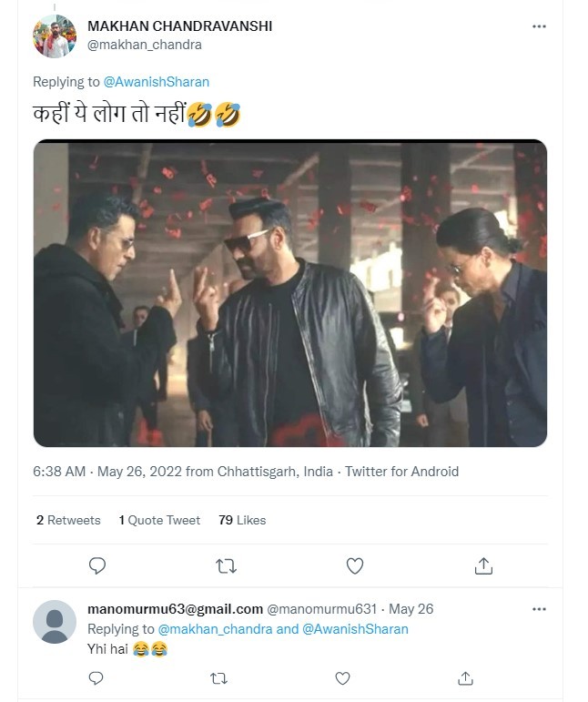Like the 'Yhi hai' reply
This screenshot has width=588, height=702.
342,678
